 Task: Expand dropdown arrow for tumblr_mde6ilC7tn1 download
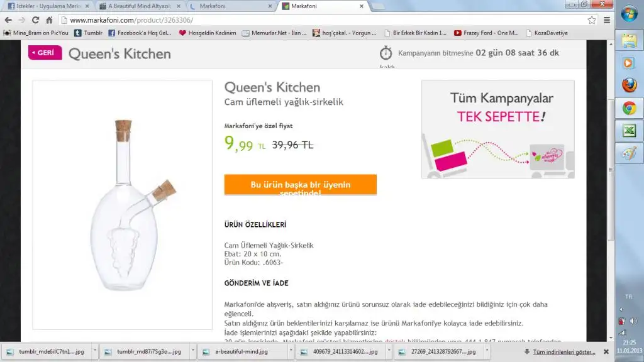(x=95, y=351)
